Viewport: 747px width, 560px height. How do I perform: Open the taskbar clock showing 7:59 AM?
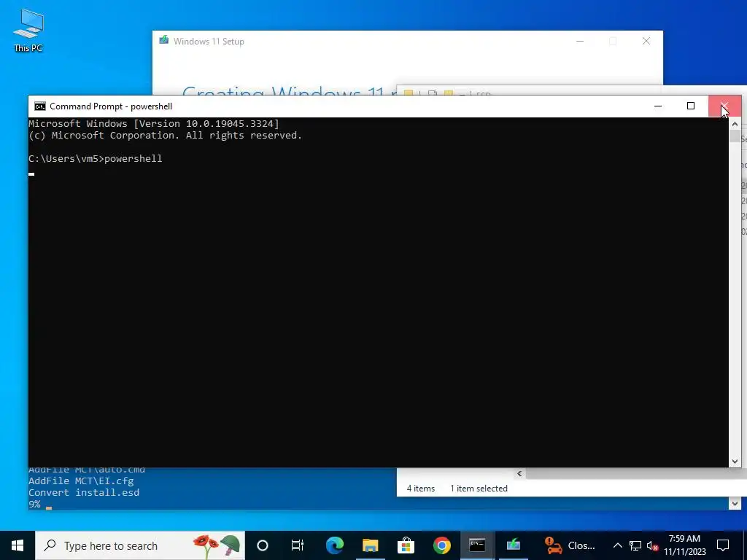(x=684, y=545)
